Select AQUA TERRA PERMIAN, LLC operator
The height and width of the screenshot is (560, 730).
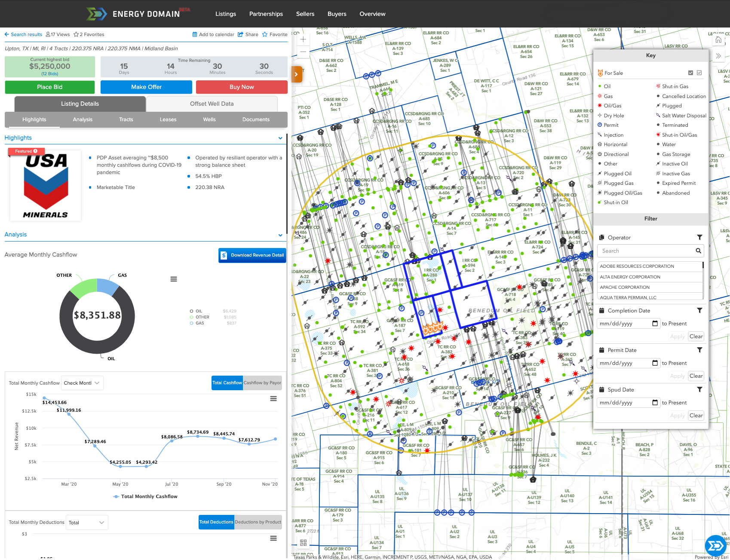coord(650,297)
